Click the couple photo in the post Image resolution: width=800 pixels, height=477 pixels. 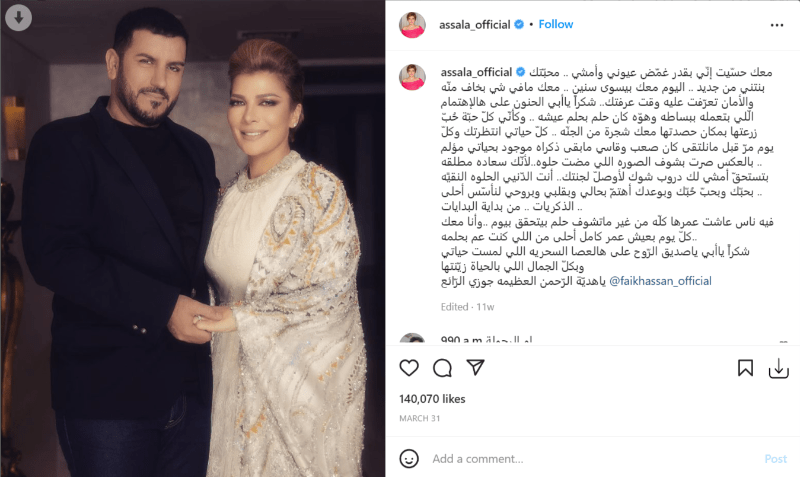click(x=193, y=238)
